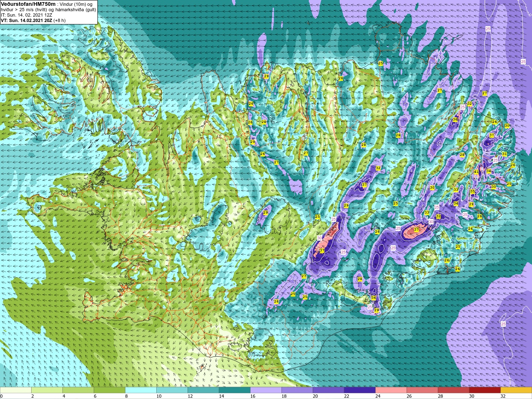Click the yellow gust label "31"

click(505, 154)
